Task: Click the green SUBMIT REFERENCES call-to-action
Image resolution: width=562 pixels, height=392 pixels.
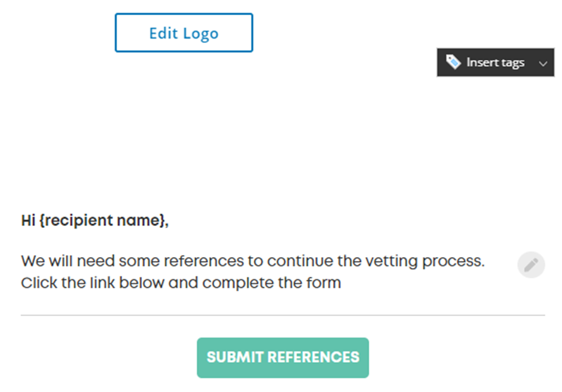Action: click(x=283, y=357)
